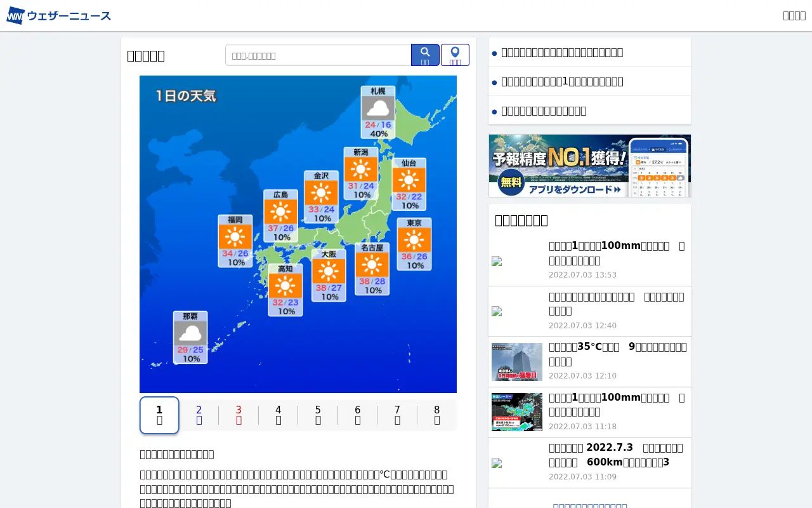
Task: Switch to the day 5 forecast tab
Action: pyautogui.click(x=318, y=415)
